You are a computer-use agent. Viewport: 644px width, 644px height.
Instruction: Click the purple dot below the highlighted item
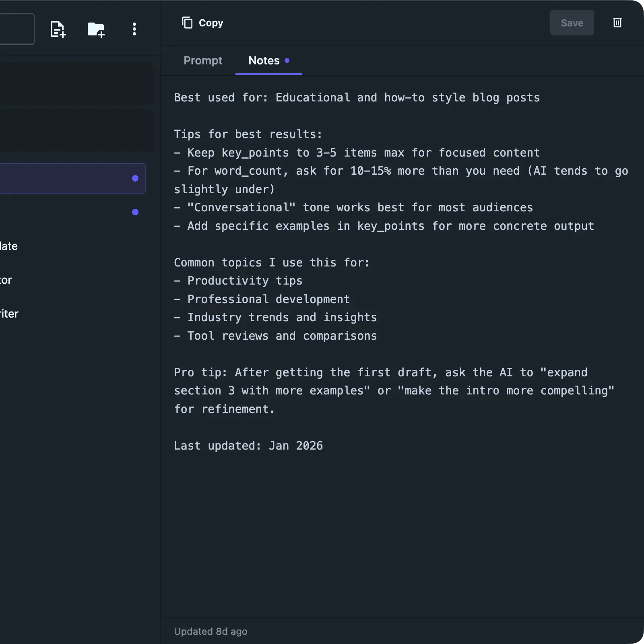tap(135, 212)
